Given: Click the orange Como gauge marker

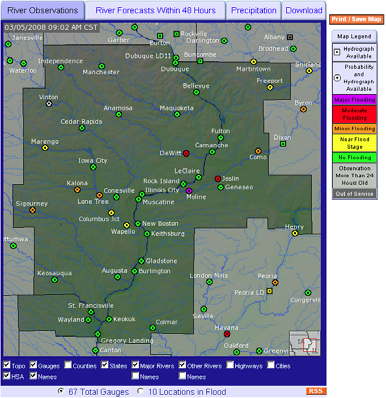Looking at the screenshot, I should [x=258, y=151].
